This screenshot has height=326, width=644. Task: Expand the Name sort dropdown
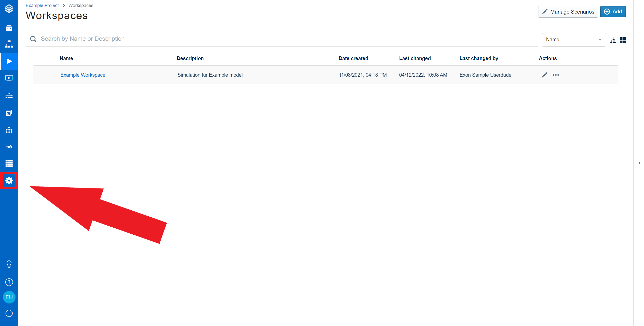[x=574, y=40]
